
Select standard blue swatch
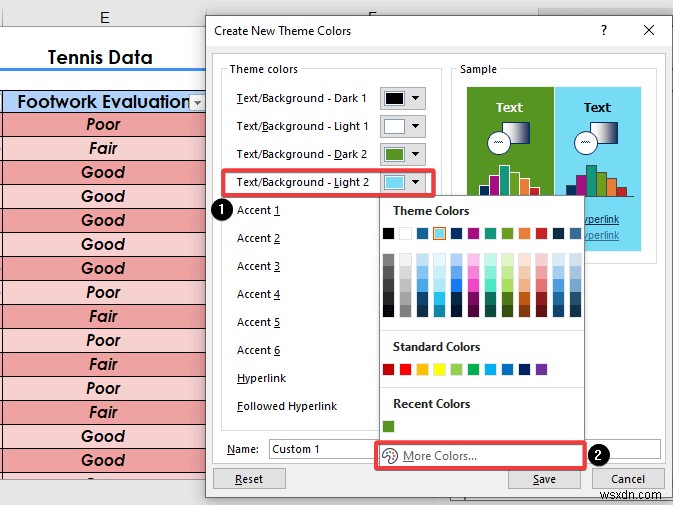pyautogui.click(x=507, y=369)
